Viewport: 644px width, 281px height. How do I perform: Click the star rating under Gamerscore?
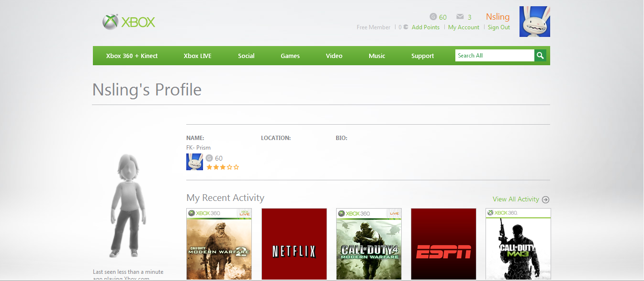click(x=223, y=167)
